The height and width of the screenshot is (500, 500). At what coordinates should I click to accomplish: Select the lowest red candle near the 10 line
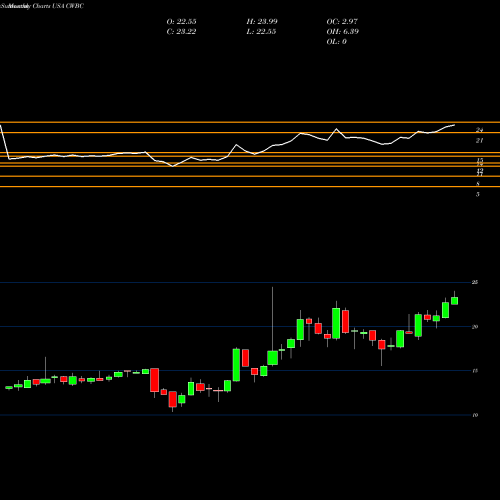173,399
